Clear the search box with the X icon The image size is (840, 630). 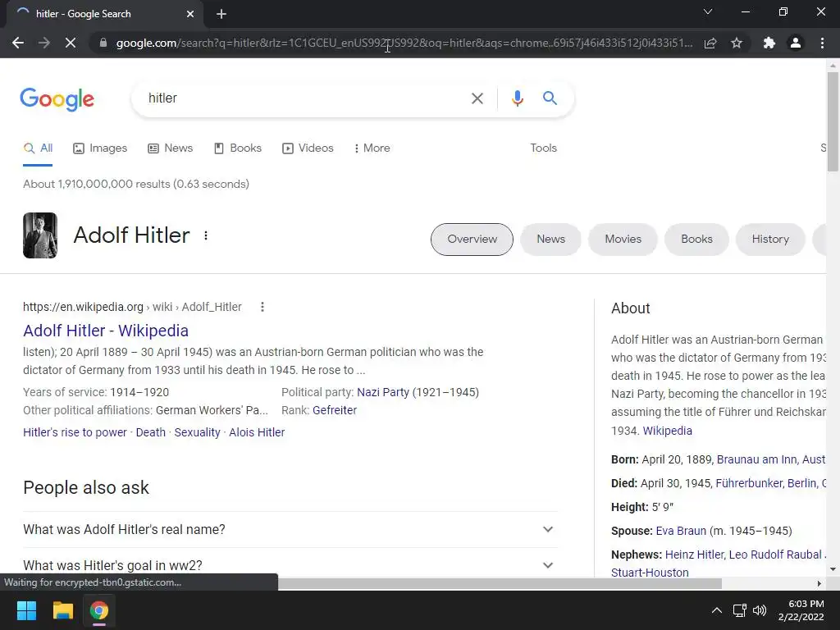click(x=477, y=98)
